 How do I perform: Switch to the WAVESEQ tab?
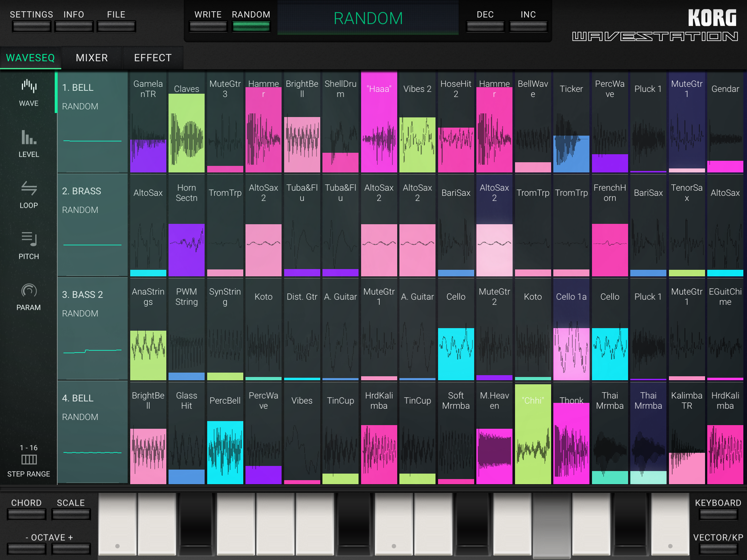coord(31,58)
